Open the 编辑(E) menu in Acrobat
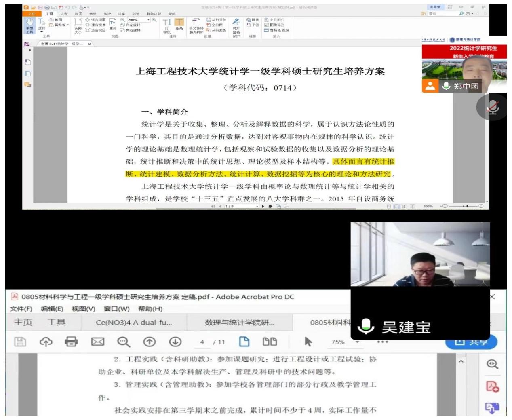The width and height of the screenshot is (512, 420). point(52,309)
